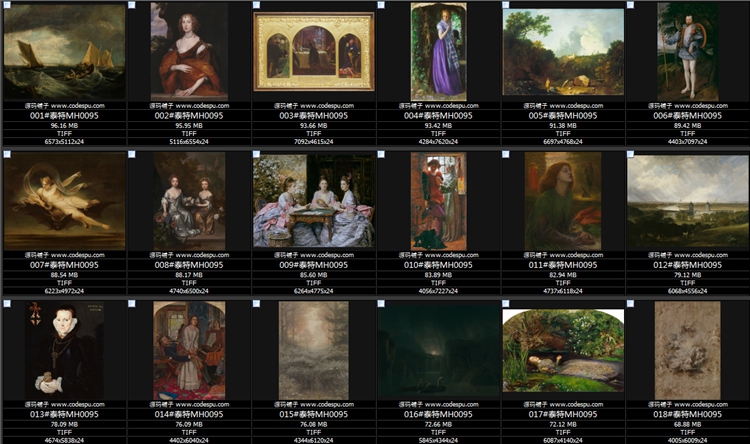The image size is (750, 444).
Task: Click the file name 009#泰特MH0095
Action: click(314, 265)
